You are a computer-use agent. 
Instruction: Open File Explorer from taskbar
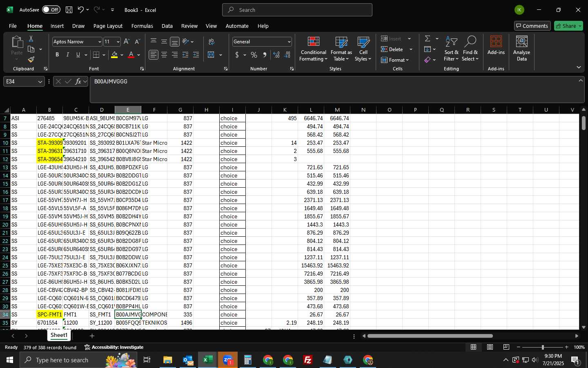tap(168, 360)
